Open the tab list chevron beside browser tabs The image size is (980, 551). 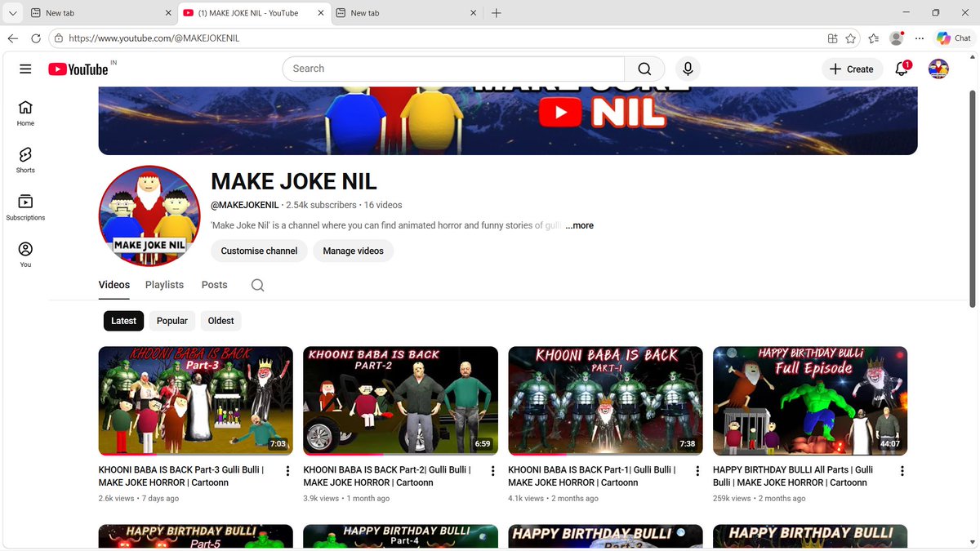[x=12, y=12]
